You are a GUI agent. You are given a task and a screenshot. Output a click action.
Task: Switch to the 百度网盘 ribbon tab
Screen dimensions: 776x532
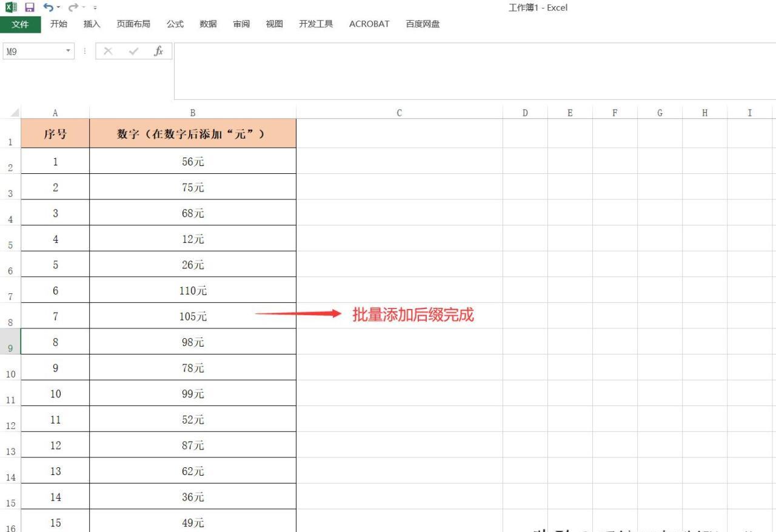pyautogui.click(x=423, y=24)
